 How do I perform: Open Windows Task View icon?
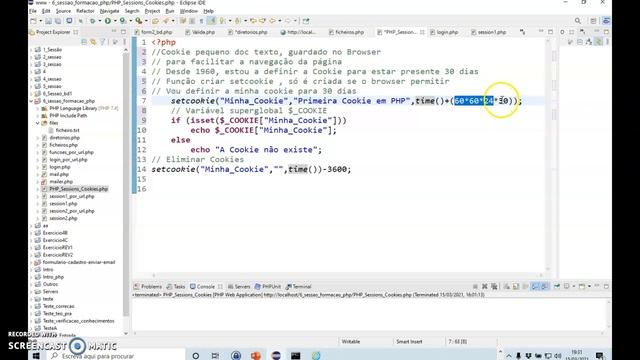point(215,356)
